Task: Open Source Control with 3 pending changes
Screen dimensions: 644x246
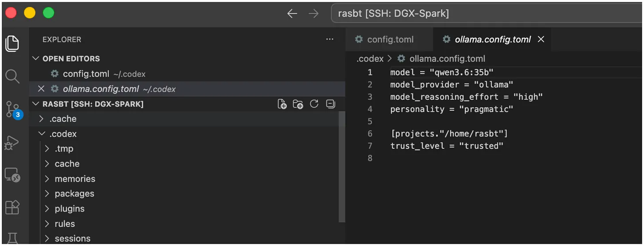Action: [x=13, y=109]
